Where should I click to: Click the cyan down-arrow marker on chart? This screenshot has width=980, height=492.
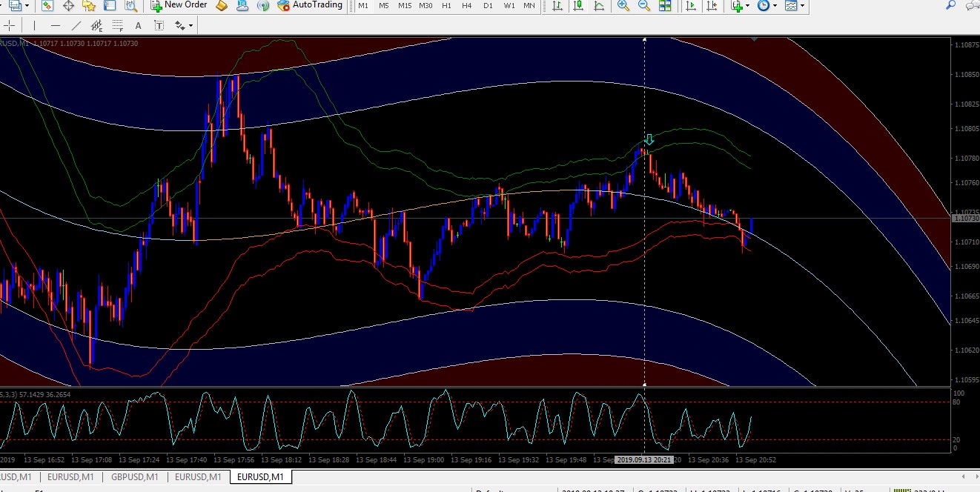(x=649, y=139)
